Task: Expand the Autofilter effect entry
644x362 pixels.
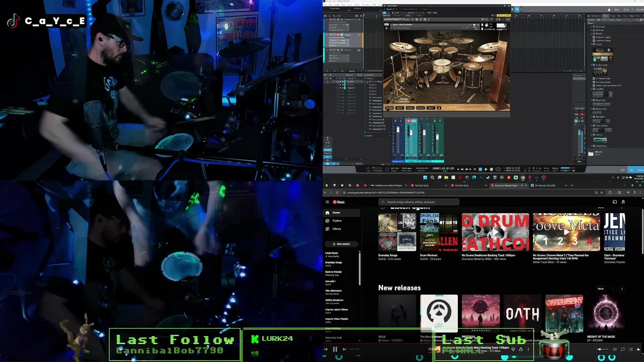Action: [592, 89]
